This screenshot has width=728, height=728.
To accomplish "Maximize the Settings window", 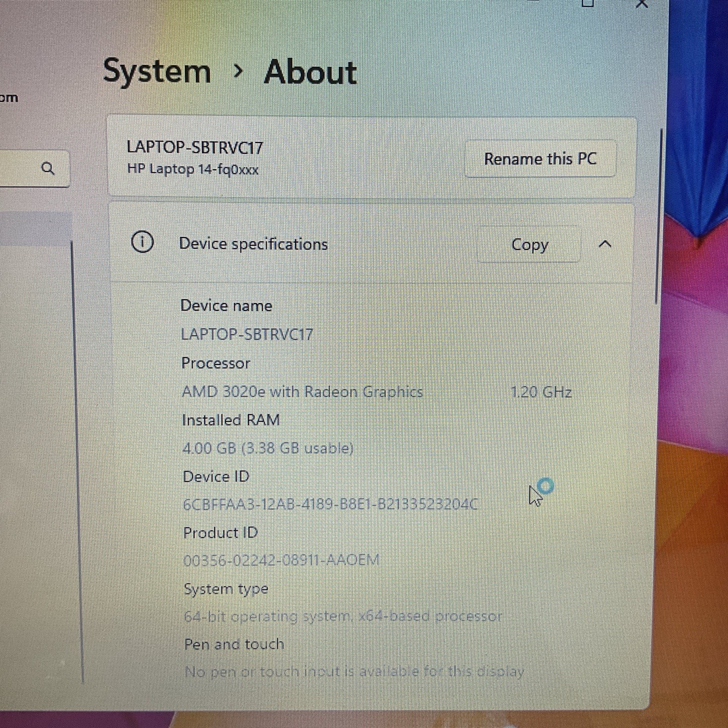I will point(587,4).
